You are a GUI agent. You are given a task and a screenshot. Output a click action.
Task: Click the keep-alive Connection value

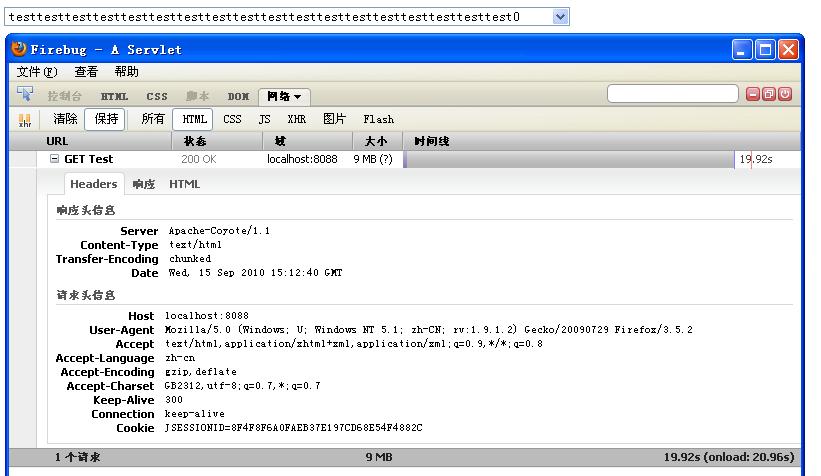pos(195,414)
